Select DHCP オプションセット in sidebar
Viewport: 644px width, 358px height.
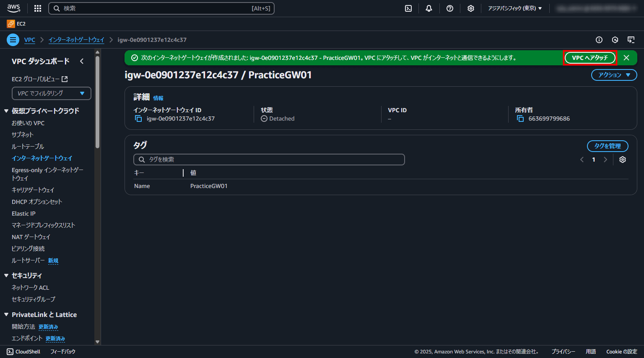[37, 202]
